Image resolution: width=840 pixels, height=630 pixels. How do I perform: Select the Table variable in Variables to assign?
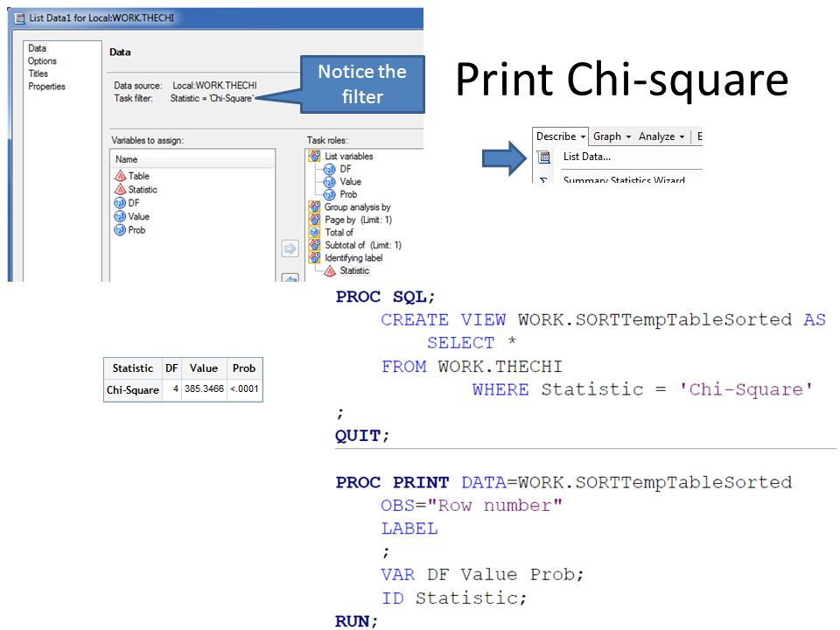coord(132,176)
